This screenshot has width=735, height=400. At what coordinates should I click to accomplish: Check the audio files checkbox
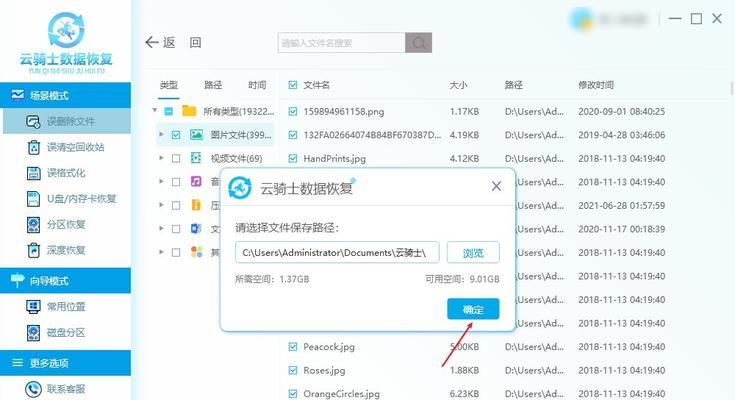[176, 182]
